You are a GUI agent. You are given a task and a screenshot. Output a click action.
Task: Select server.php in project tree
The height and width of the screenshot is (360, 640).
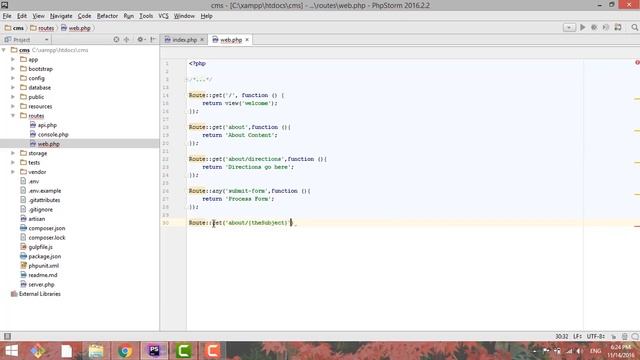click(x=37, y=284)
